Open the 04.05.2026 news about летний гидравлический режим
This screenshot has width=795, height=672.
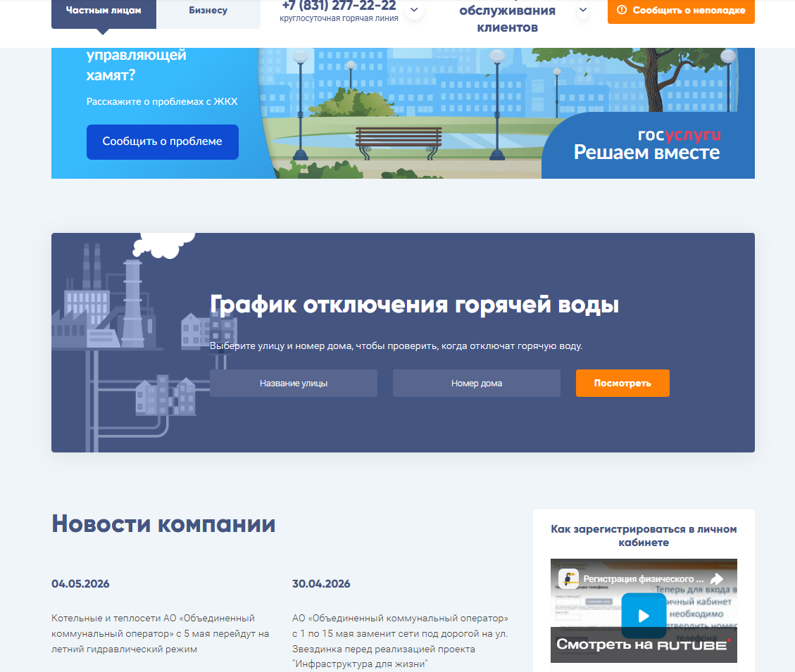click(x=161, y=633)
